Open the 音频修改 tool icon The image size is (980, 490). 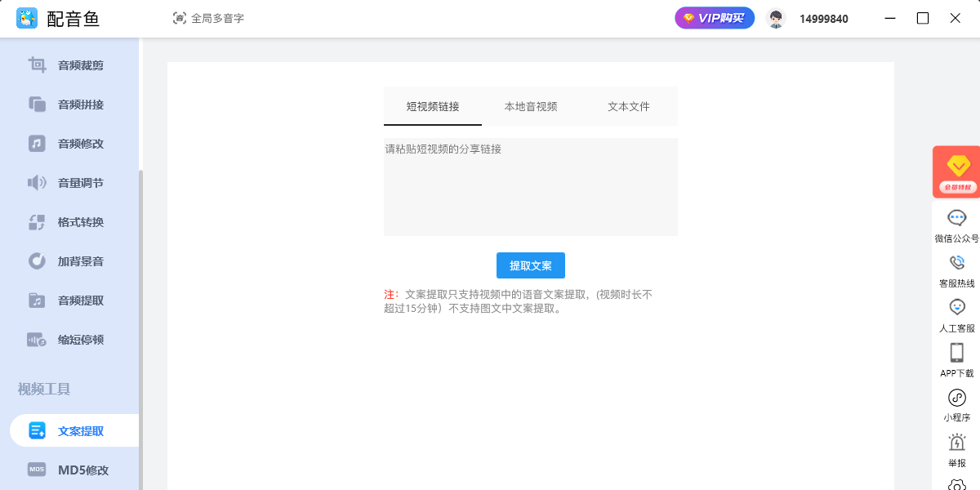click(x=37, y=144)
